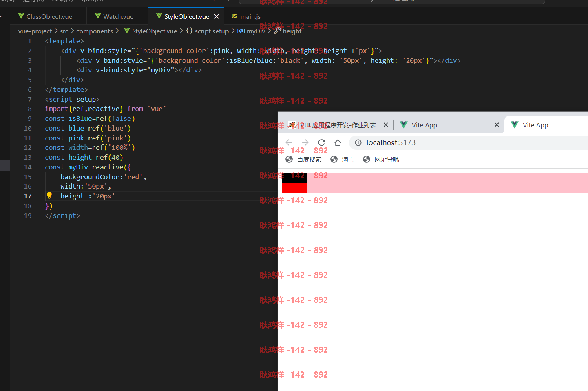Select the StyleObject.vue editor tab
588x391 pixels.
coord(186,16)
